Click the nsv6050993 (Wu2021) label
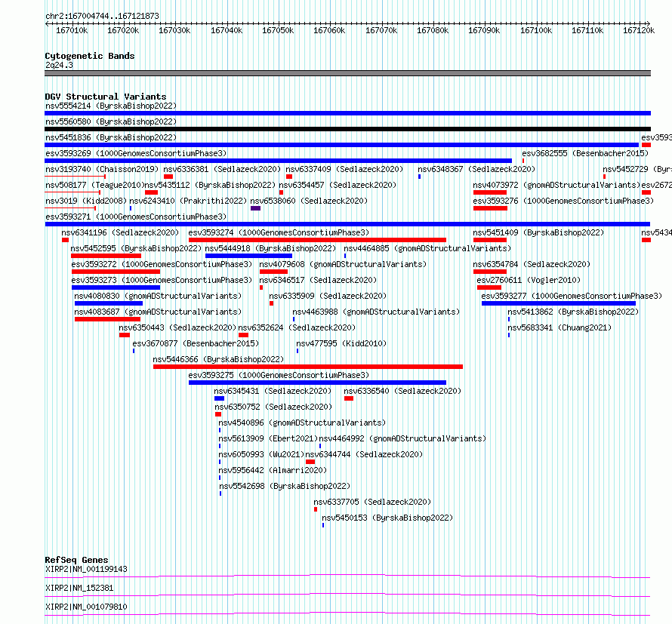 click(261, 454)
